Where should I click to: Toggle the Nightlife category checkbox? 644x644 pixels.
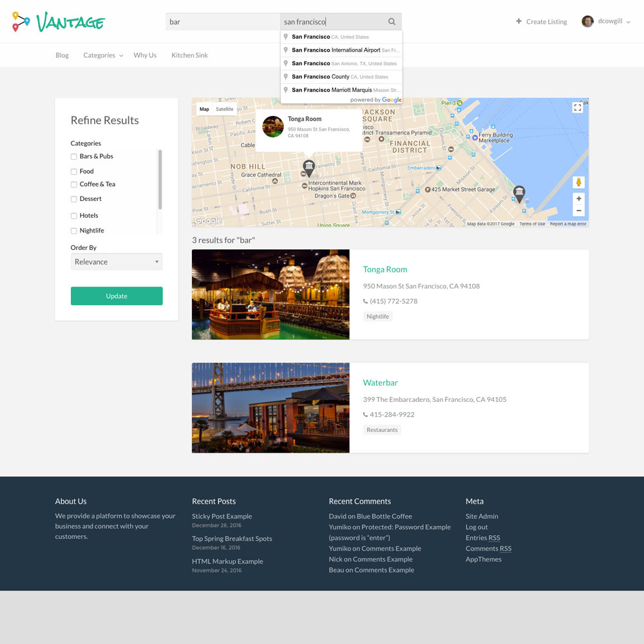tap(74, 231)
